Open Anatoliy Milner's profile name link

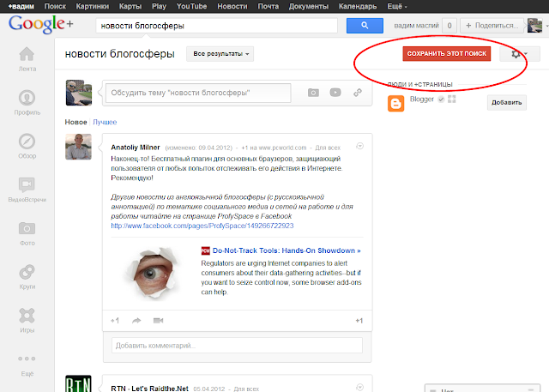pyautogui.click(x=136, y=148)
